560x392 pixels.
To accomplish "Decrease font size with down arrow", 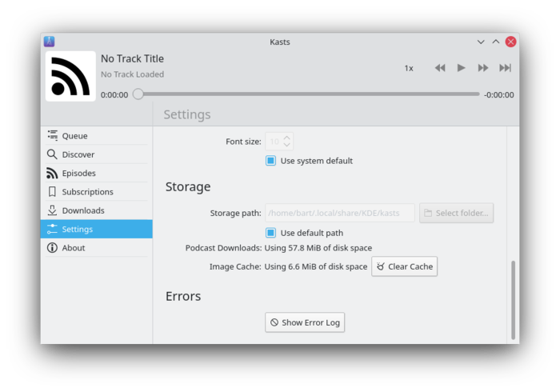I will [x=286, y=145].
